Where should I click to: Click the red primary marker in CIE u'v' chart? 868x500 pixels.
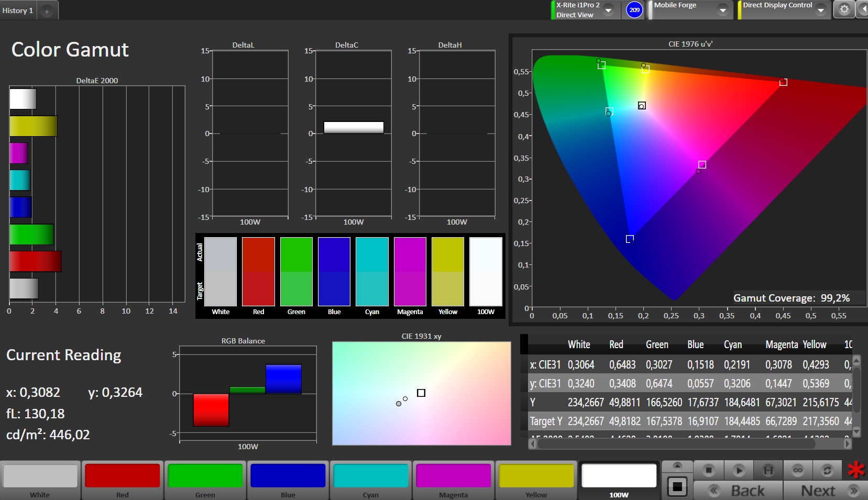pyautogui.click(x=783, y=82)
